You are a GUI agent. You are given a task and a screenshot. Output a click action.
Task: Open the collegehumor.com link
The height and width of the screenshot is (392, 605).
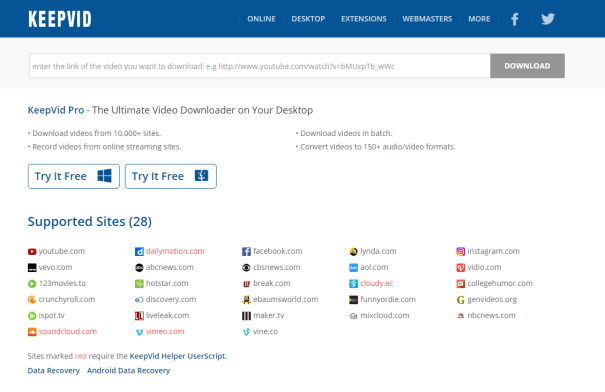tap(500, 284)
